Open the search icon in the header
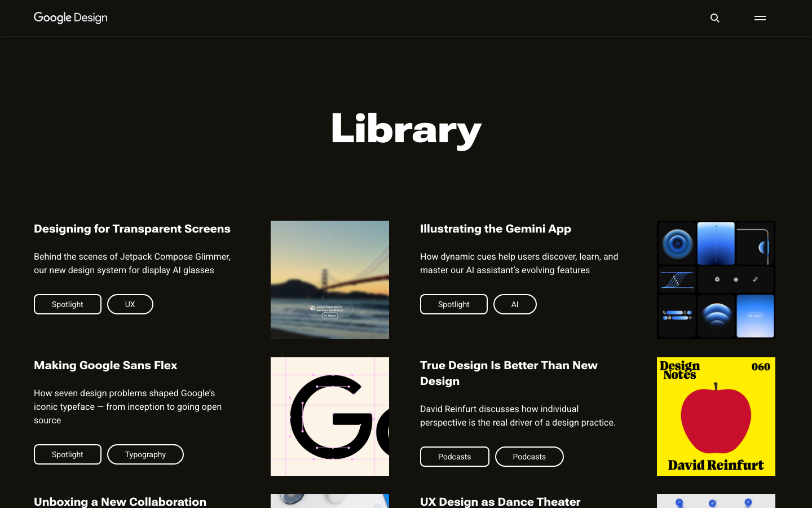The image size is (812, 508). [x=714, y=18]
